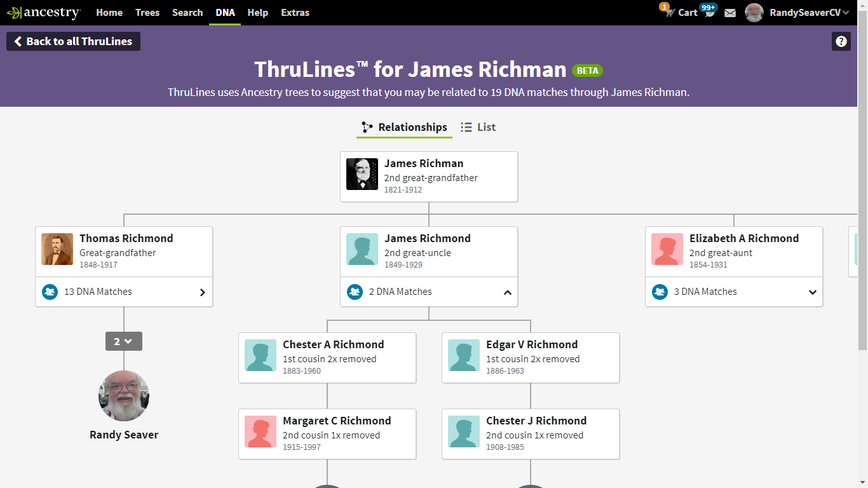Click the 'Great-grandfather' relationship text
Image resolution: width=868 pixels, height=488 pixels.
click(118, 253)
